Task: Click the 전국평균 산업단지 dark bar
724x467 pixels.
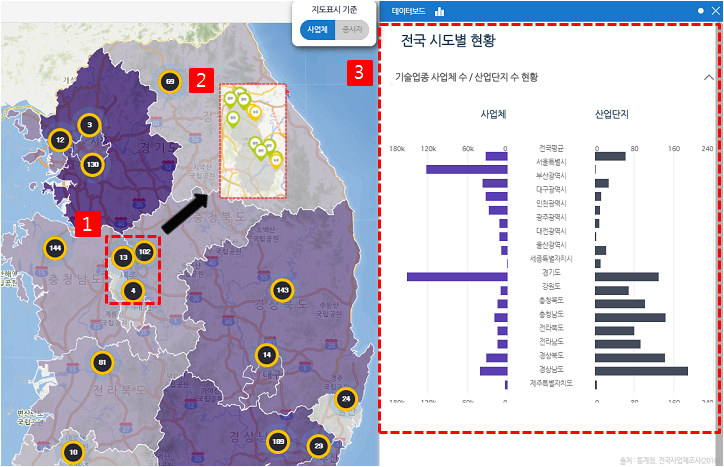Action: coord(610,156)
